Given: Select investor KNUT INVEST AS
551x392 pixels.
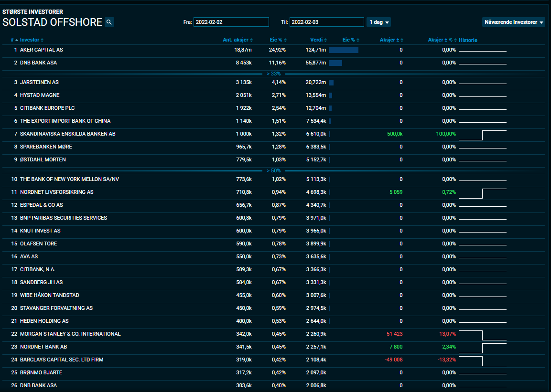Looking at the screenshot, I should tap(41, 231).
